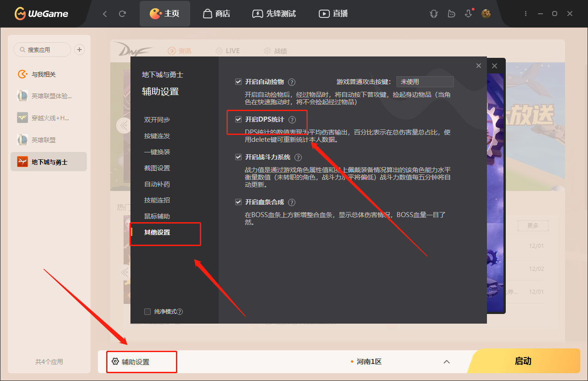Select 英雄联盟 in the app list

(x=49, y=140)
